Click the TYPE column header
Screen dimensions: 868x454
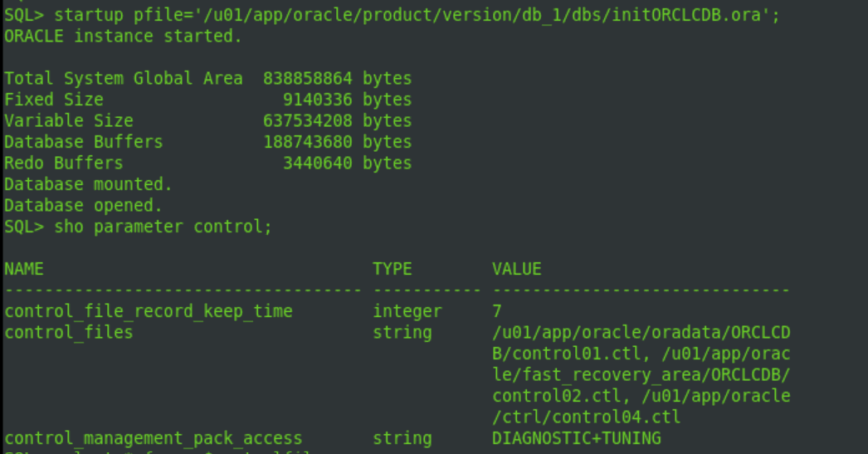[392, 269]
